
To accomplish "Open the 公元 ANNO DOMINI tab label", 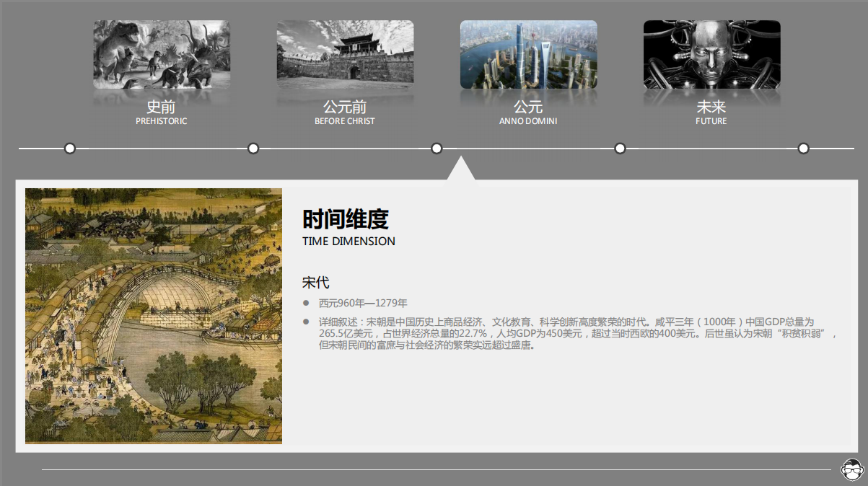I will click(528, 112).
